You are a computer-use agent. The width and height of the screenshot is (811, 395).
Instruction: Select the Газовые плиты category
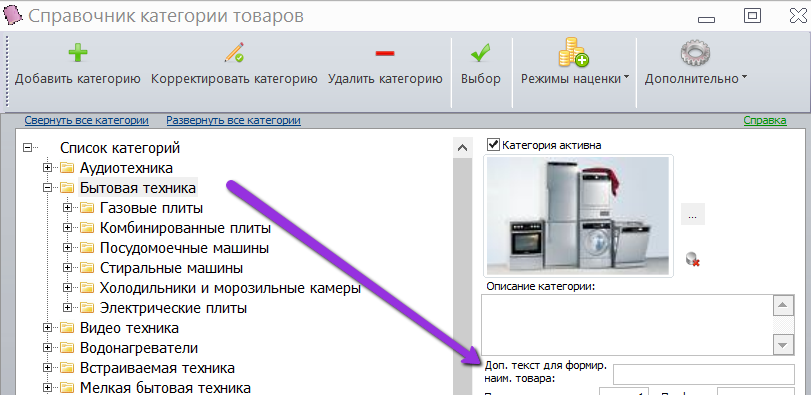pyautogui.click(x=152, y=208)
